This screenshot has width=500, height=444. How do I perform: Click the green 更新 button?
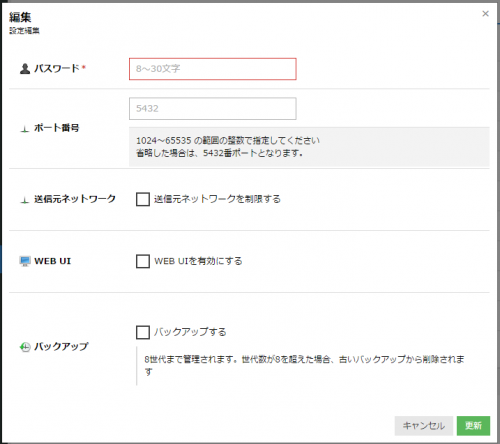coord(473,426)
